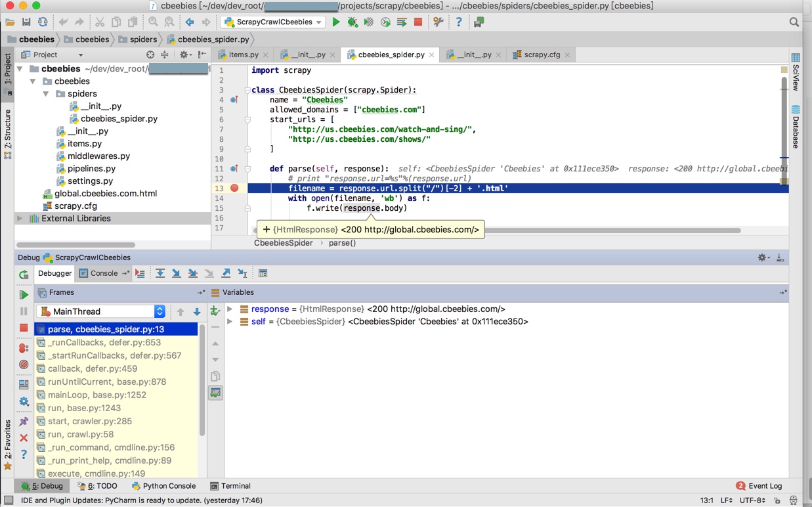Switch to the scrapy.cfg editor tab
This screenshot has height=507, width=812.
click(542, 55)
